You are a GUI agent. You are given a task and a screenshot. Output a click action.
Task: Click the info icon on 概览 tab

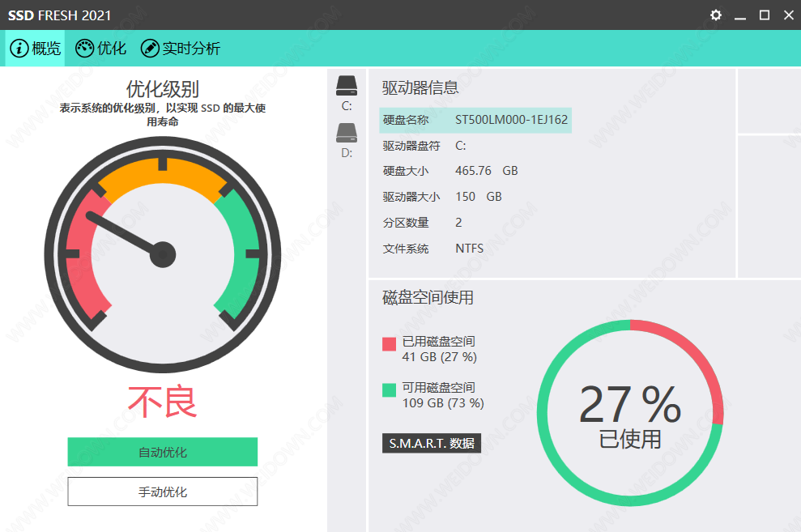pyautogui.click(x=19, y=49)
